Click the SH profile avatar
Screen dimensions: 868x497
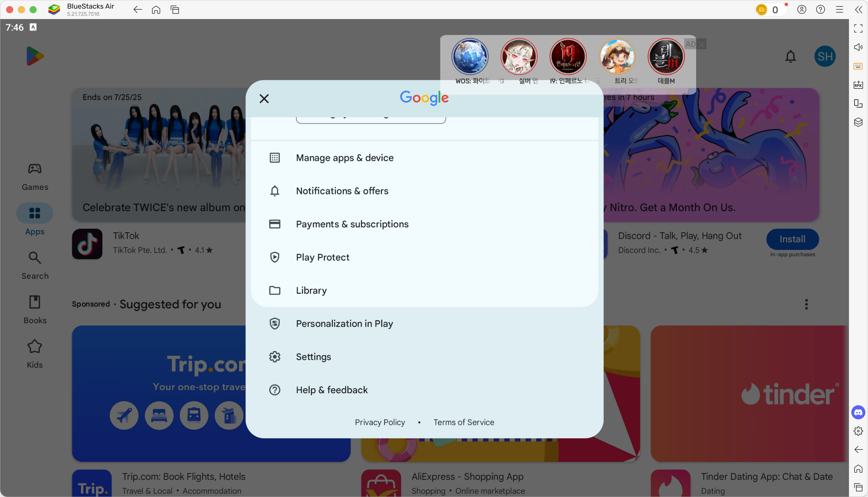pos(825,56)
